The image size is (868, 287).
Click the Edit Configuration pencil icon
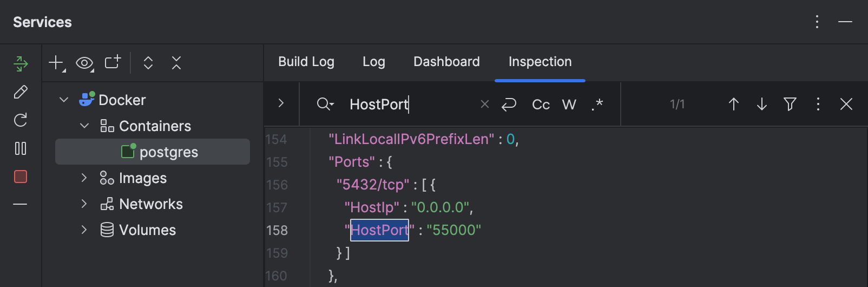(21, 92)
